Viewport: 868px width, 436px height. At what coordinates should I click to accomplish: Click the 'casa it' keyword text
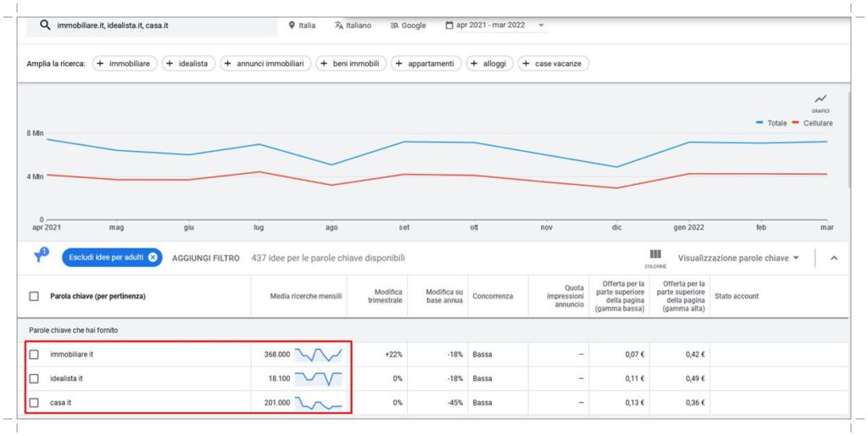(60, 403)
